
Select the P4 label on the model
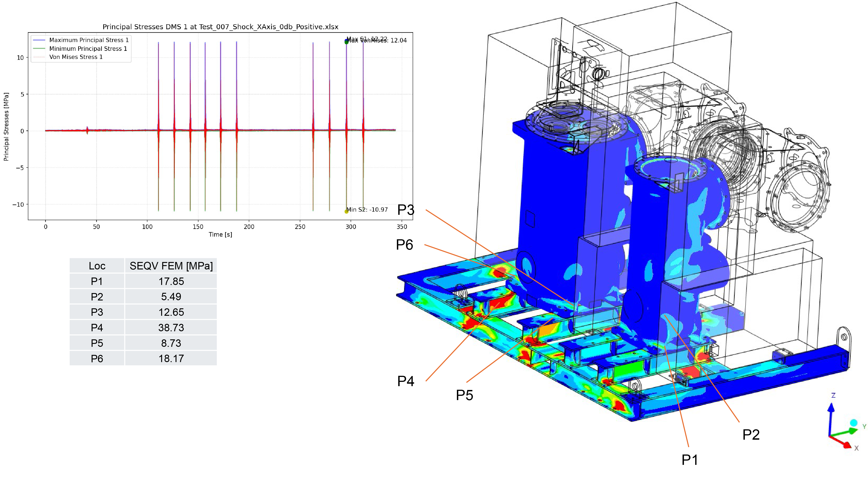click(x=406, y=381)
